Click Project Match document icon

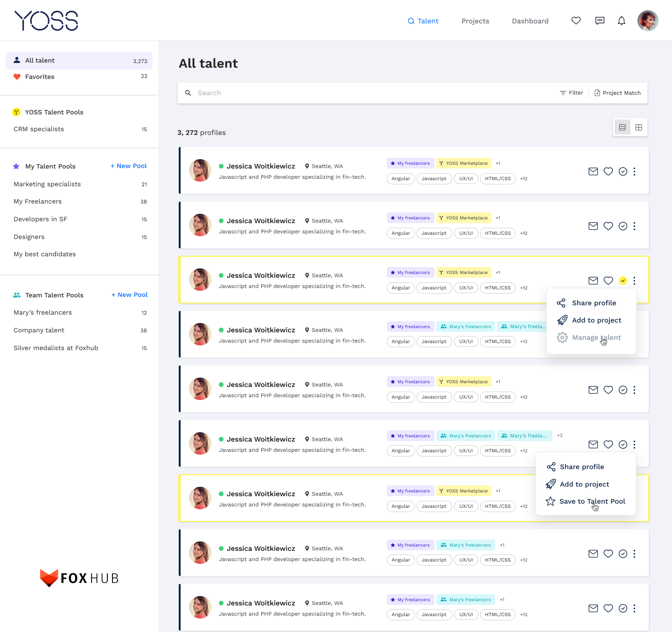click(x=597, y=93)
